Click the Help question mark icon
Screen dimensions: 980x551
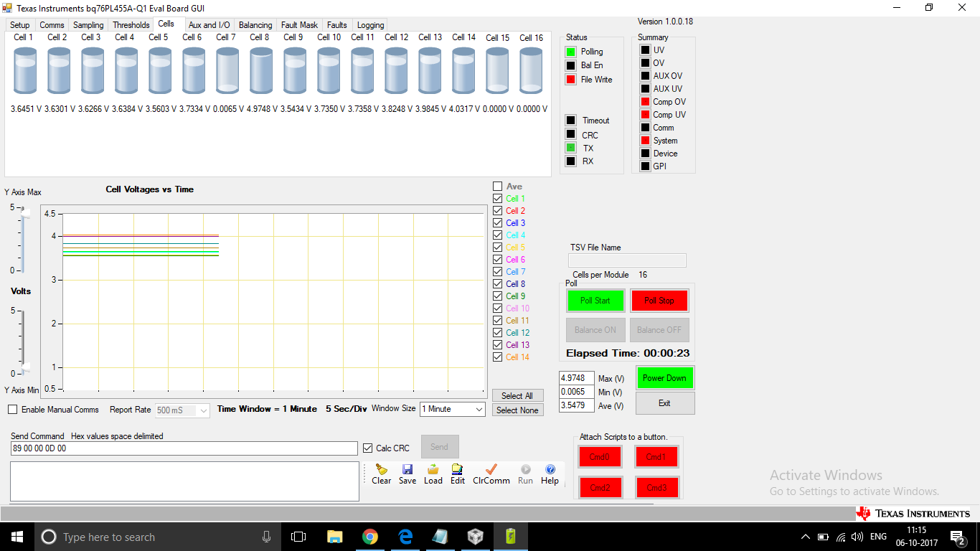pyautogui.click(x=550, y=469)
